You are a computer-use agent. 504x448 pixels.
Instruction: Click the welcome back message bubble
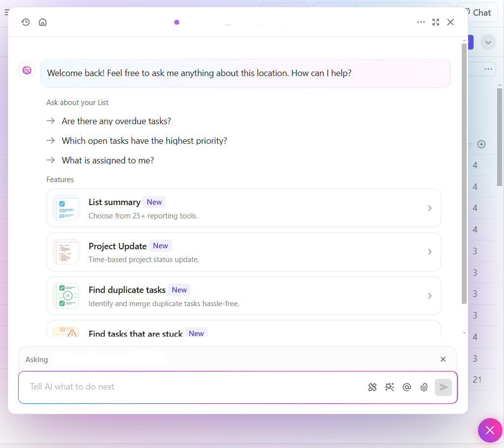(245, 73)
